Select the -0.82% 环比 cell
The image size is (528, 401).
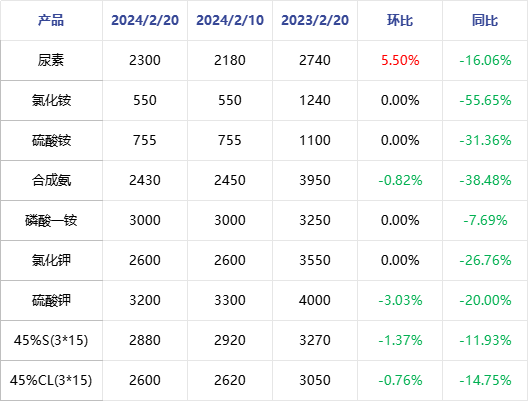click(x=400, y=180)
